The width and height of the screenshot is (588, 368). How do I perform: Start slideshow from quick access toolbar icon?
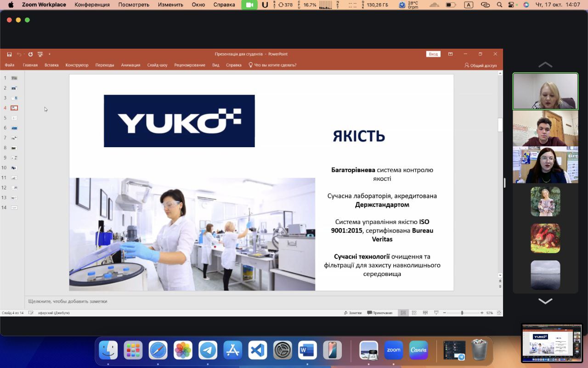40,54
